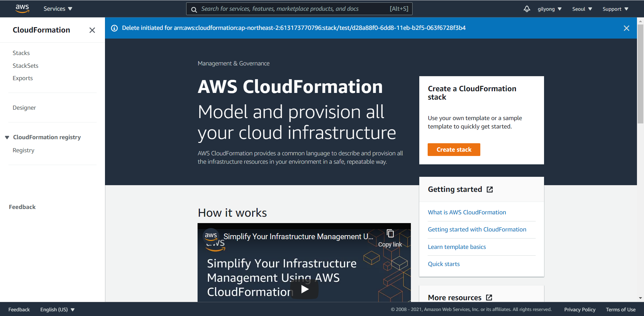The image size is (644, 316).
Task: Click the video title Simplify Your Infrastructure Management
Action: [298, 236]
